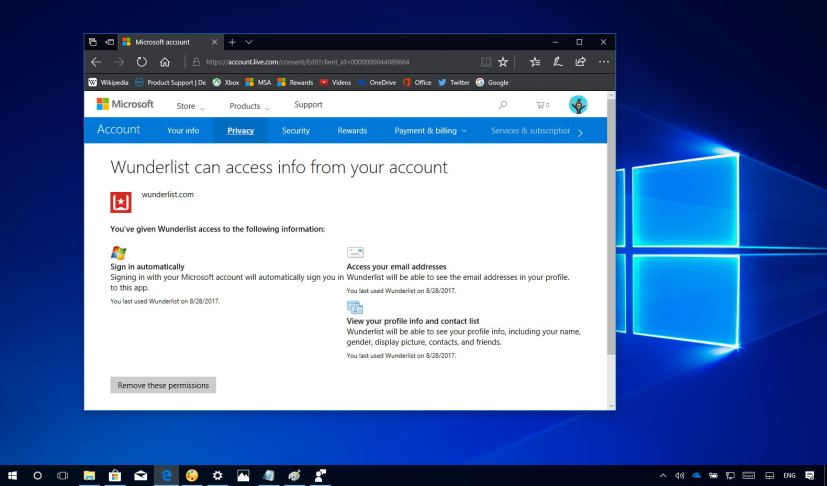Screen dimensions: 827x486
Task: Open Reading view book icon in address bar
Action: click(x=486, y=62)
